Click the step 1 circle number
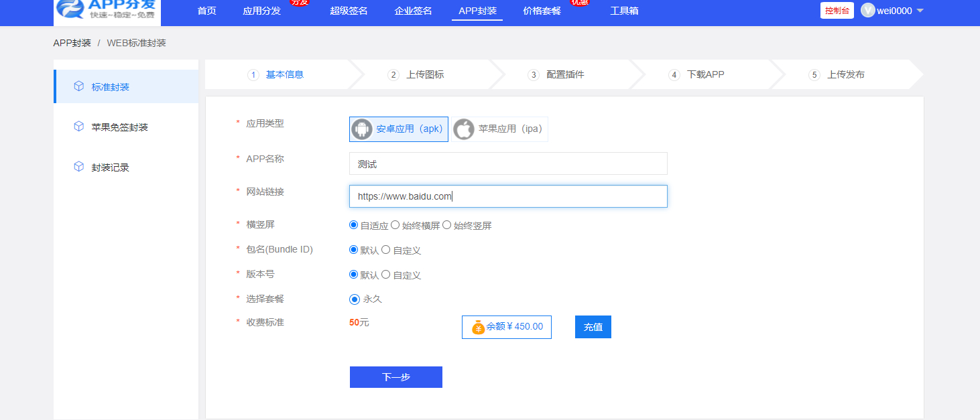This screenshot has width=980, height=420. point(253,74)
